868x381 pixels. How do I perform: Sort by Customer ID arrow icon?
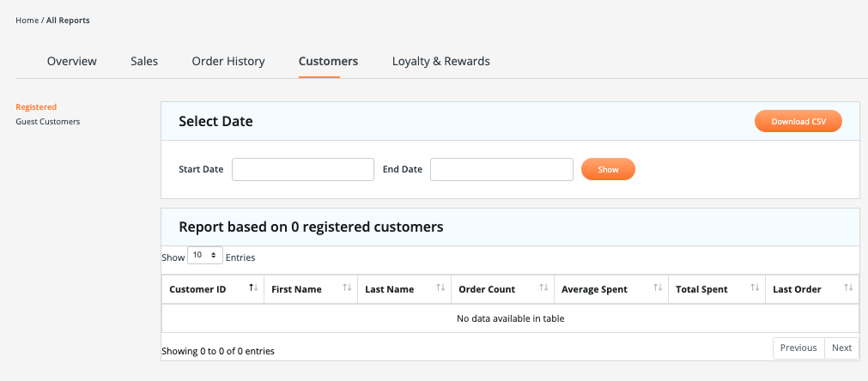click(x=253, y=287)
